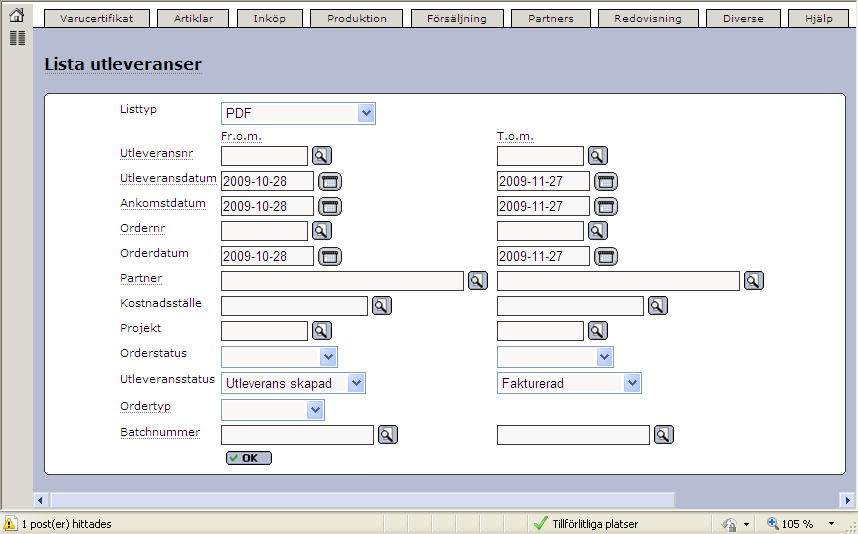The width and height of the screenshot is (858, 534).
Task: Open calendar for Orderdatum from-date
Action: tap(330, 256)
